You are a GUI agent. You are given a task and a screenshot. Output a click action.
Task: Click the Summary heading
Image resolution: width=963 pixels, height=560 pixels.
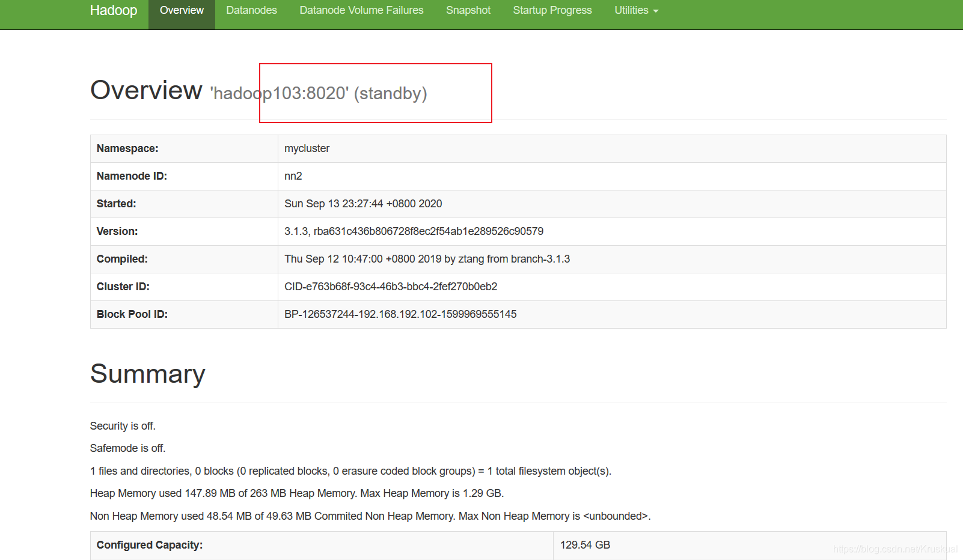tap(148, 374)
